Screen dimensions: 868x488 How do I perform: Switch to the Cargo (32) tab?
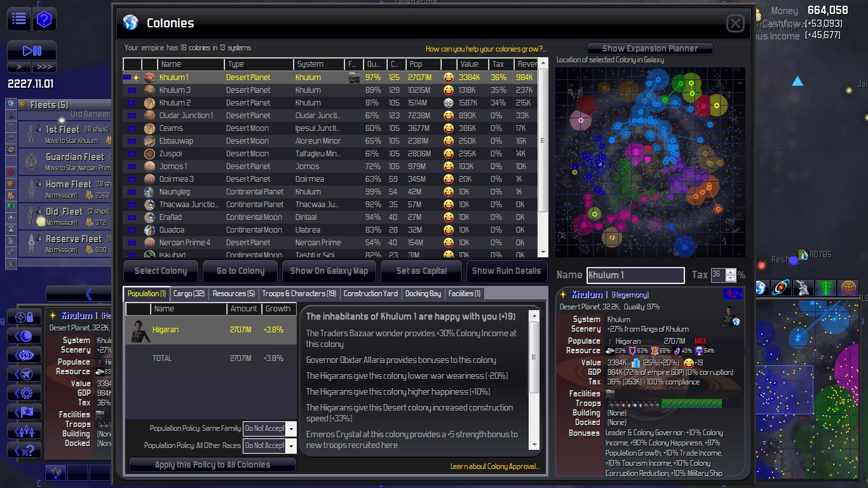pyautogui.click(x=189, y=294)
